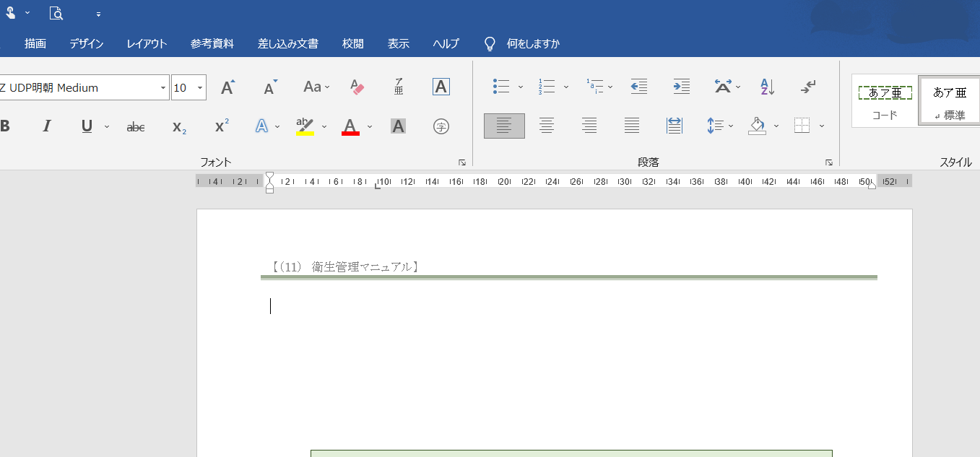Open numbering library dropdown arrow

[x=566, y=87]
